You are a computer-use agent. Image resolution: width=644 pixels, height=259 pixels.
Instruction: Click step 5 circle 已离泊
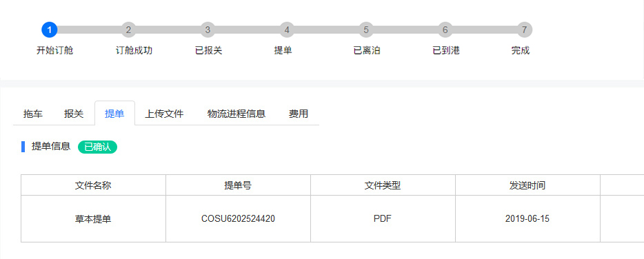pyautogui.click(x=366, y=30)
